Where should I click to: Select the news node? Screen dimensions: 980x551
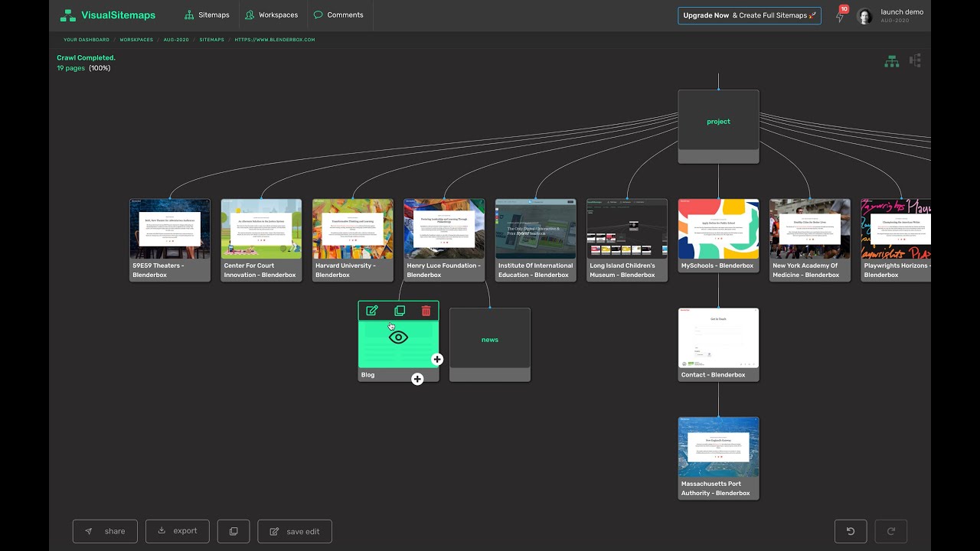490,344
